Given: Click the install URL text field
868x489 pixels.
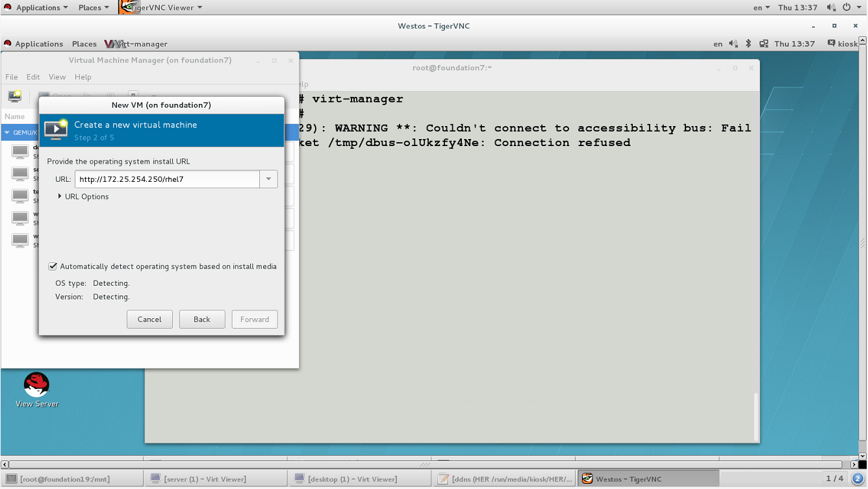Looking at the screenshot, I should [167, 179].
